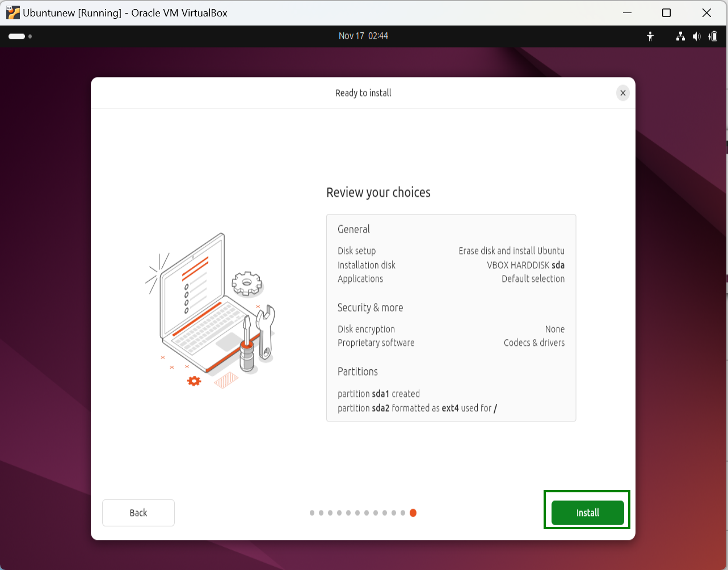Screen dimensions: 728x570
Task: Click the 'Partitions' section heading
Action: pos(357,371)
